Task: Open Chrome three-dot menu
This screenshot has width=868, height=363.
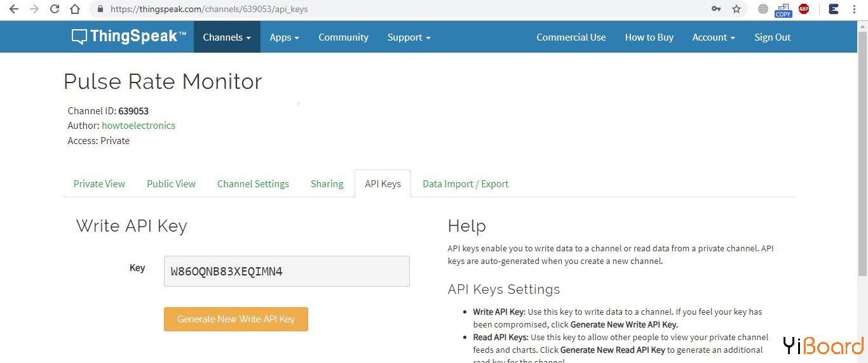Action: [x=855, y=9]
